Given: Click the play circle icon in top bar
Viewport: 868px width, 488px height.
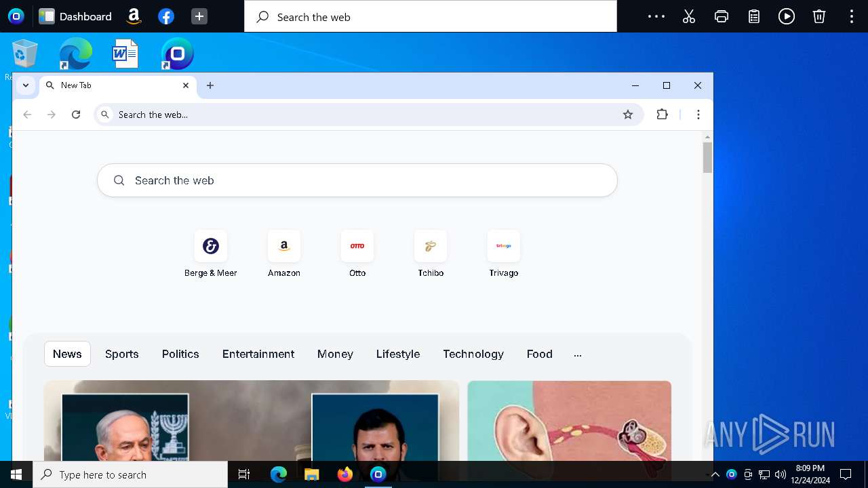Looking at the screenshot, I should tap(787, 16).
